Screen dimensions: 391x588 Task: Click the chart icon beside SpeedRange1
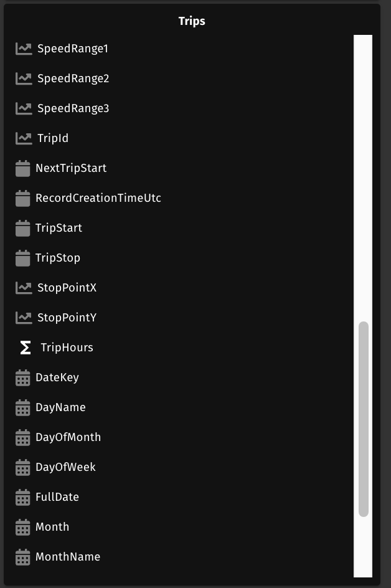point(24,49)
